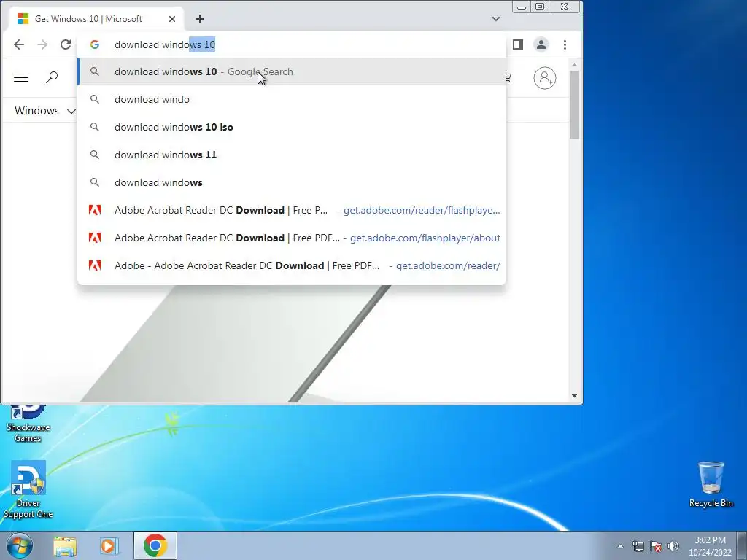Open the tab search chevron
Viewport: 747px width, 560px height.
coord(496,19)
